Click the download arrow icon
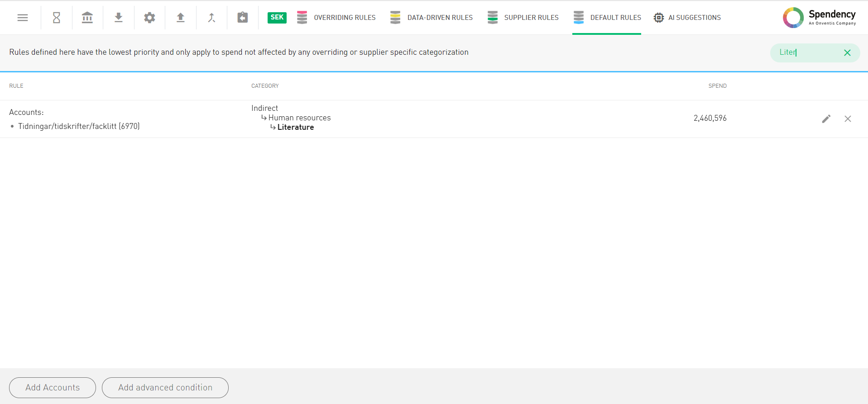The width and height of the screenshot is (868, 404). 119,18
